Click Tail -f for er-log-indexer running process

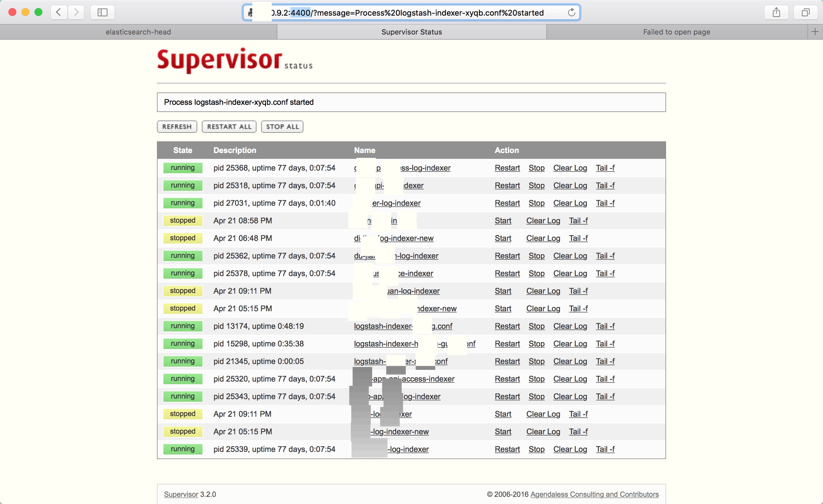coord(605,203)
